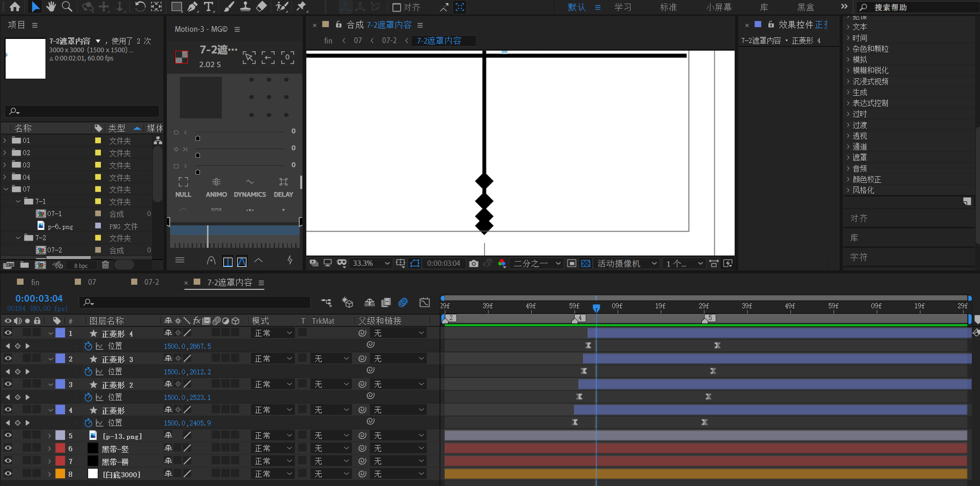Open show channel color icon in viewer
Viewport: 980px width, 486px height.
point(502,263)
